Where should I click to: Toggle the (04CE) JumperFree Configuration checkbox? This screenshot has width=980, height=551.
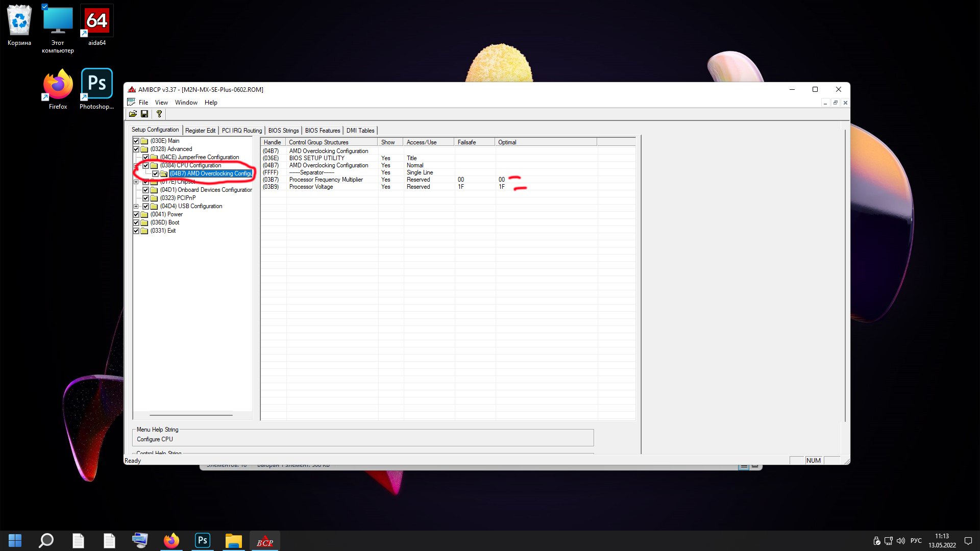[146, 157]
